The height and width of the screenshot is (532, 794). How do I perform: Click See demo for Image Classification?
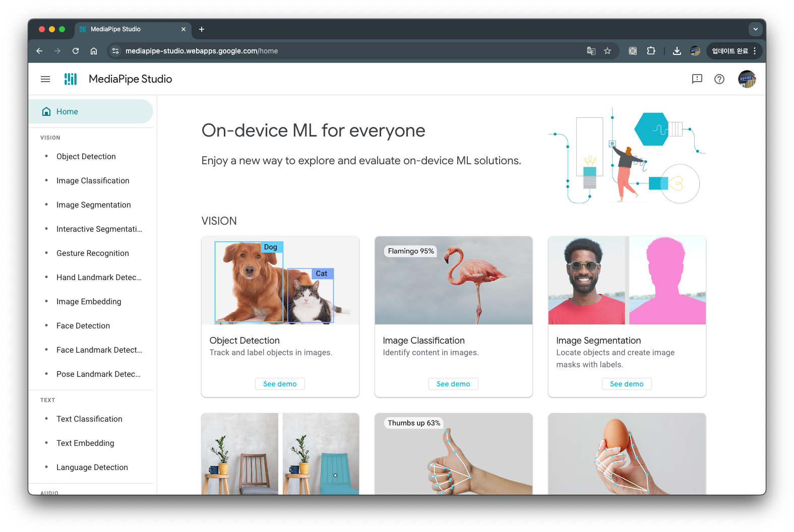coord(453,384)
